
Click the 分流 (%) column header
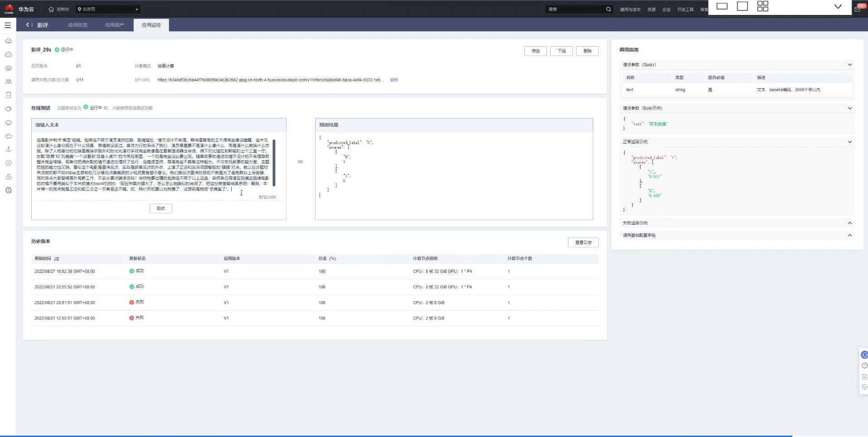click(x=327, y=258)
